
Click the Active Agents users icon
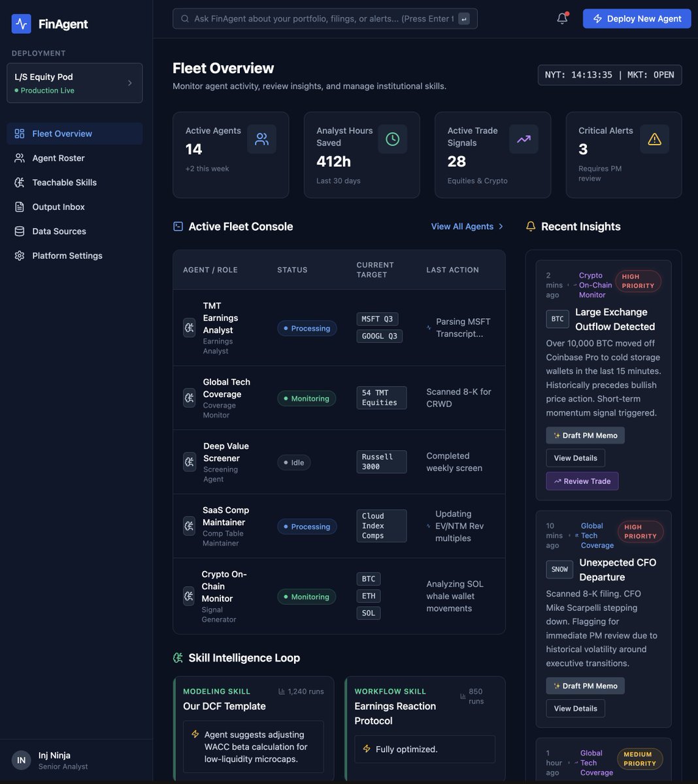tap(261, 139)
